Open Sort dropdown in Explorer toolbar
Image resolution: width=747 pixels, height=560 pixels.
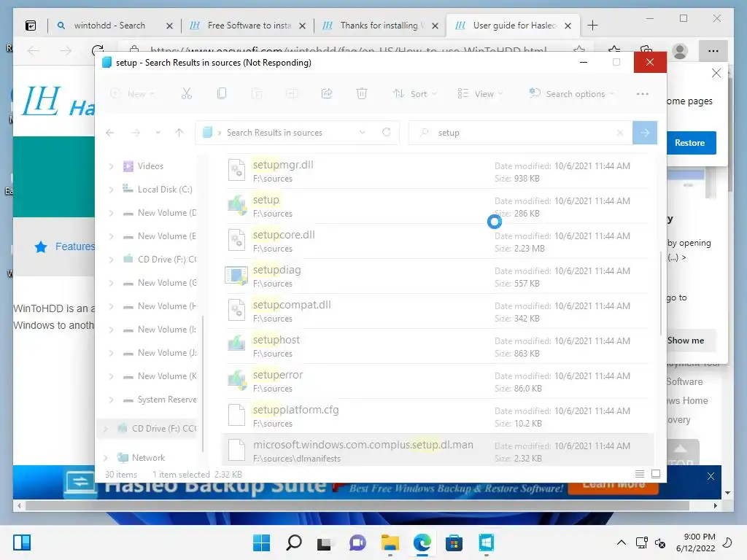pyautogui.click(x=414, y=94)
